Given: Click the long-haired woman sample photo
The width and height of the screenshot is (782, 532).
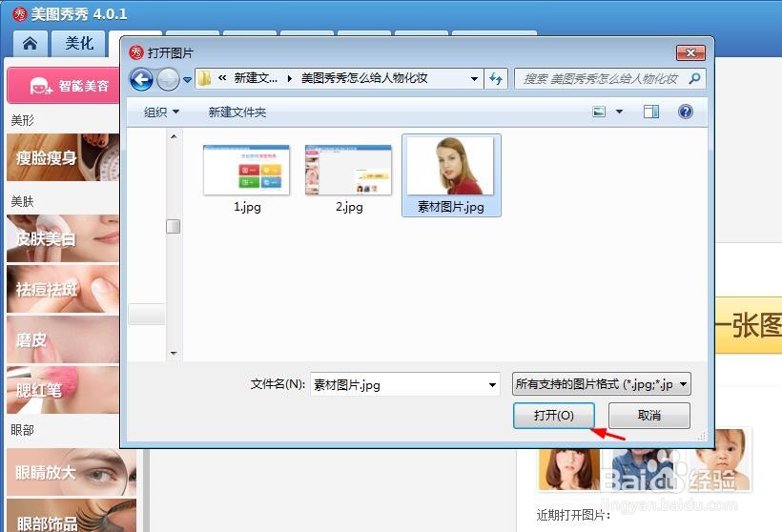Looking at the screenshot, I should (x=568, y=469).
